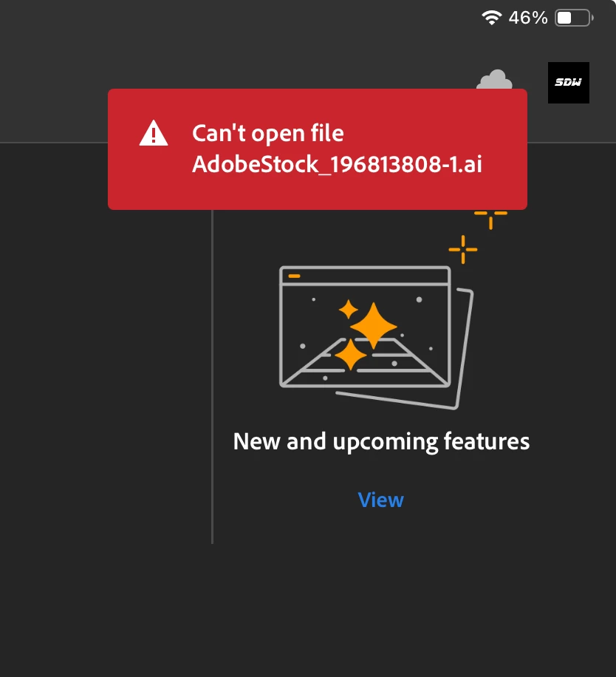Click the AdobeStock_196813808-1.ai filename in the toast
This screenshot has height=677, width=616.
point(337,164)
